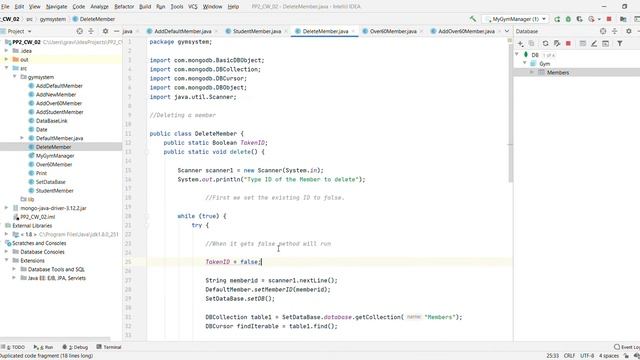Open the Debug tool window
Image resolution: width=640 pixels, height=360 pixels.
[75, 347]
